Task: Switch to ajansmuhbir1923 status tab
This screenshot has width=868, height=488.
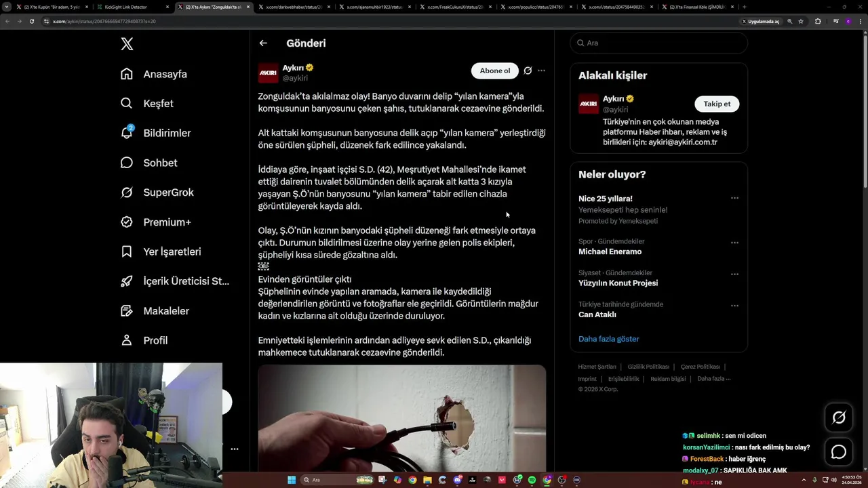Action: click(x=374, y=7)
